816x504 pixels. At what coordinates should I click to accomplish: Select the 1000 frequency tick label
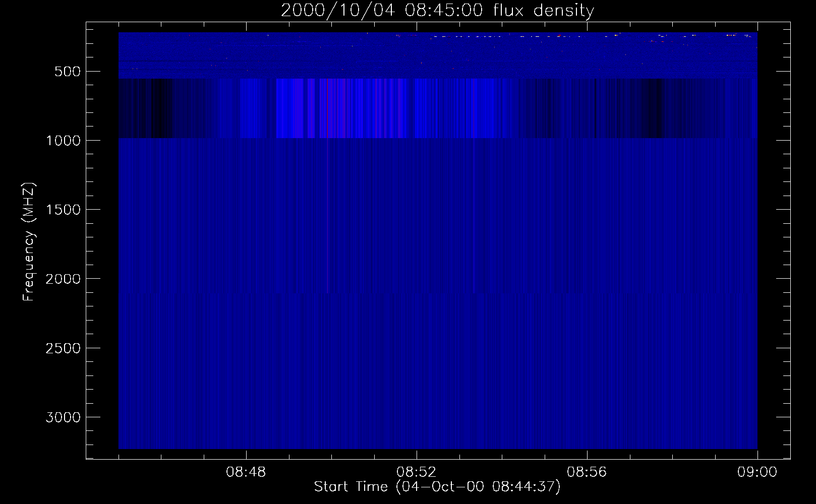pyautogui.click(x=63, y=141)
